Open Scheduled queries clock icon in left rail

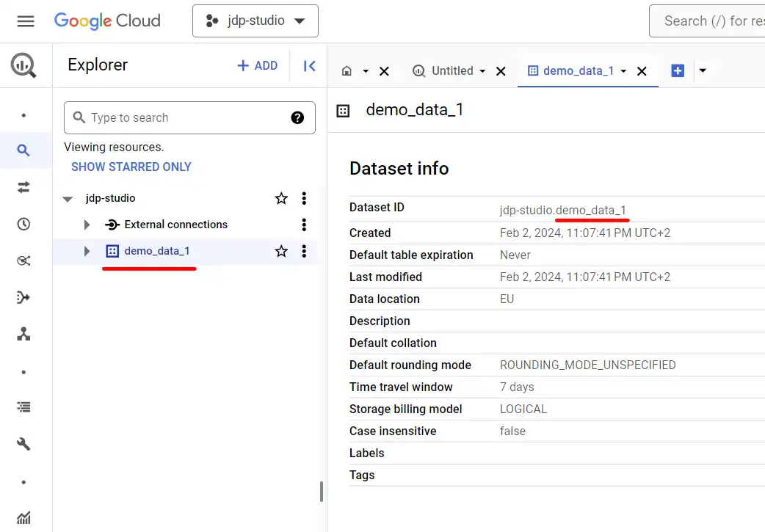tap(23, 224)
